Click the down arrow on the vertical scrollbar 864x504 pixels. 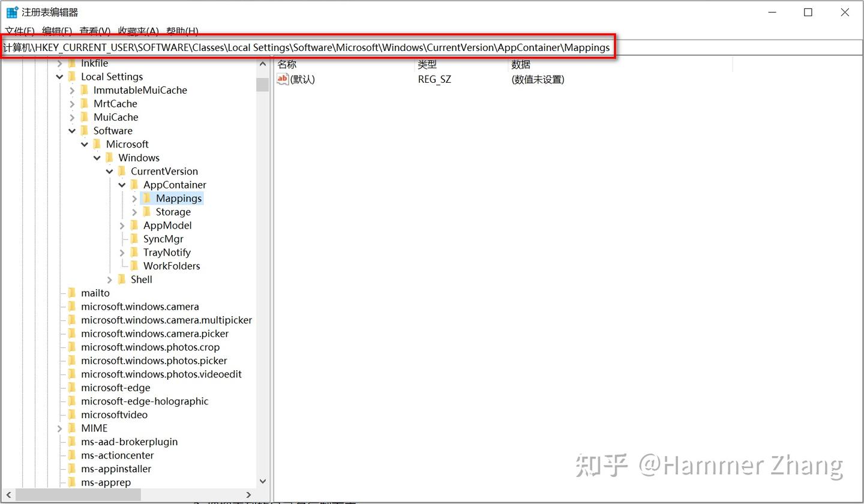[x=263, y=481]
